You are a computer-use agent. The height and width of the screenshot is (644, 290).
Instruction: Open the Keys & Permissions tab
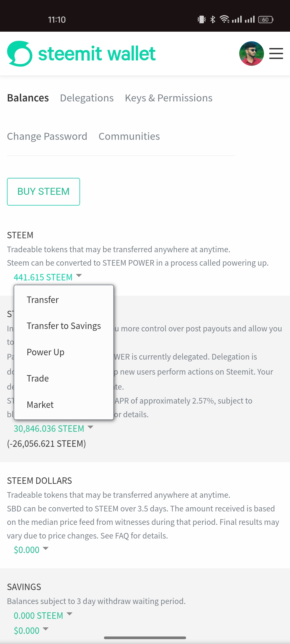[x=169, y=98]
